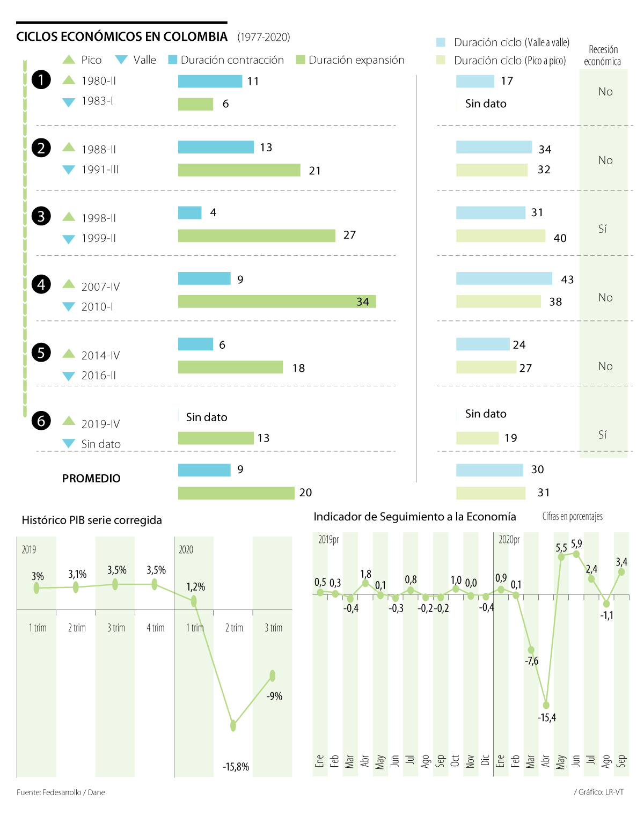Image resolution: width=644 pixels, height=815 pixels.
Task: Click the Pico green triangle in the legend
Action: [x=69, y=60]
